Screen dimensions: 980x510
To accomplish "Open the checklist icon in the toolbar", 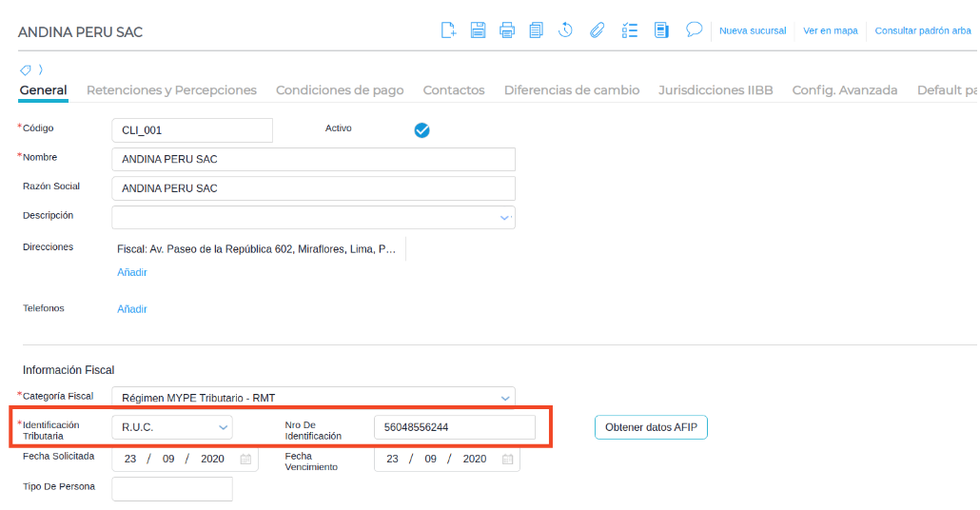I will coord(629,30).
